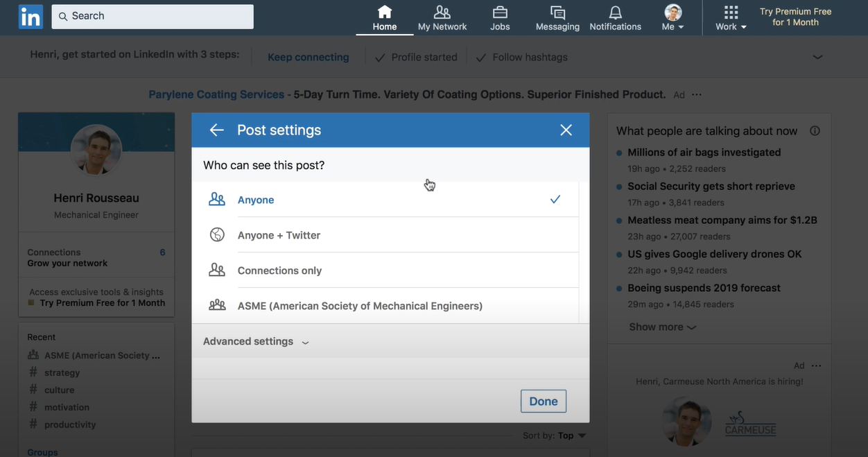868x457 pixels.
Task: Click the search magnifier icon
Action: (x=63, y=16)
